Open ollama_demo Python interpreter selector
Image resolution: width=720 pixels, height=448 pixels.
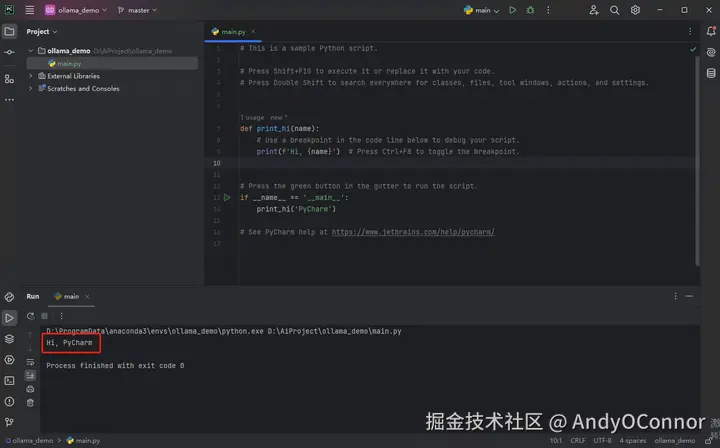[x=675, y=441]
